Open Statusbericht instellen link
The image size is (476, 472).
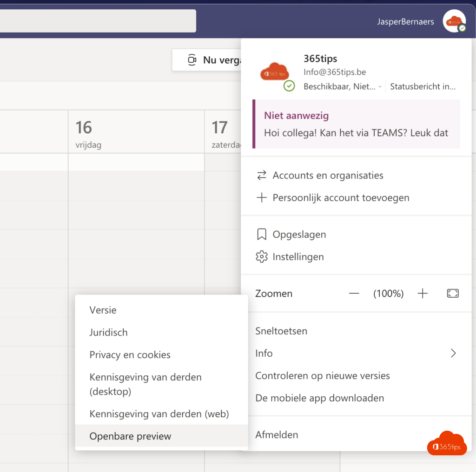click(x=423, y=86)
